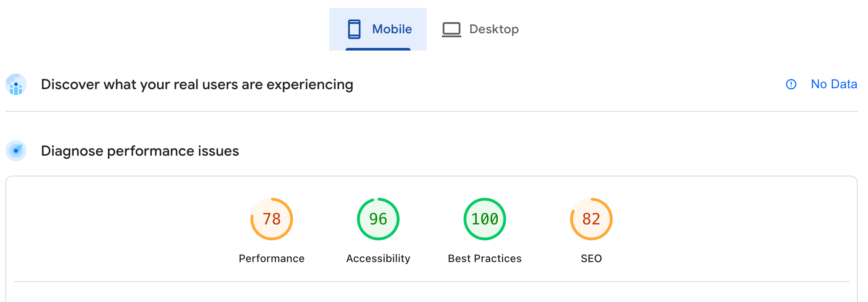This screenshot has height=302, width=868.
Task: Click the Diagnose performance radar icon
Action: tap(16, 151)
